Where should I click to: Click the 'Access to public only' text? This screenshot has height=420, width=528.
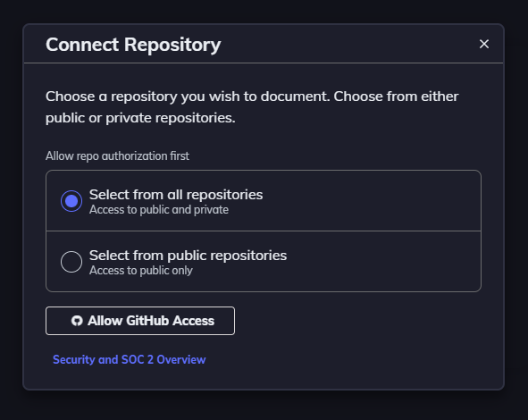pos(141,271)
